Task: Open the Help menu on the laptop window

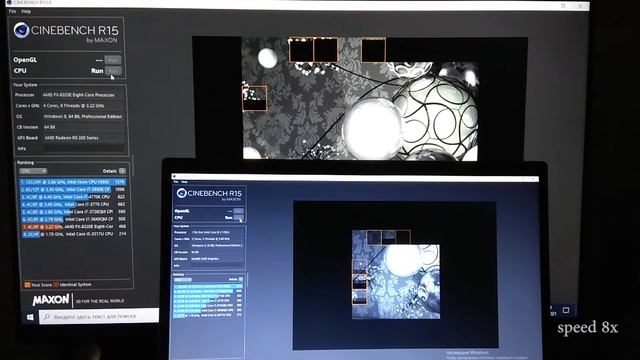Action: click(x=184, y=182)
